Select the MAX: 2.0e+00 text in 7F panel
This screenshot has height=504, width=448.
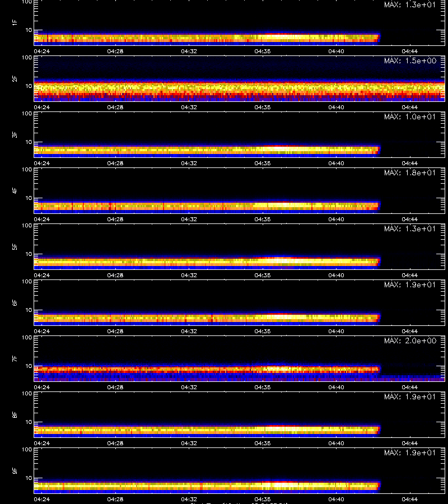[x=410, y=340]
